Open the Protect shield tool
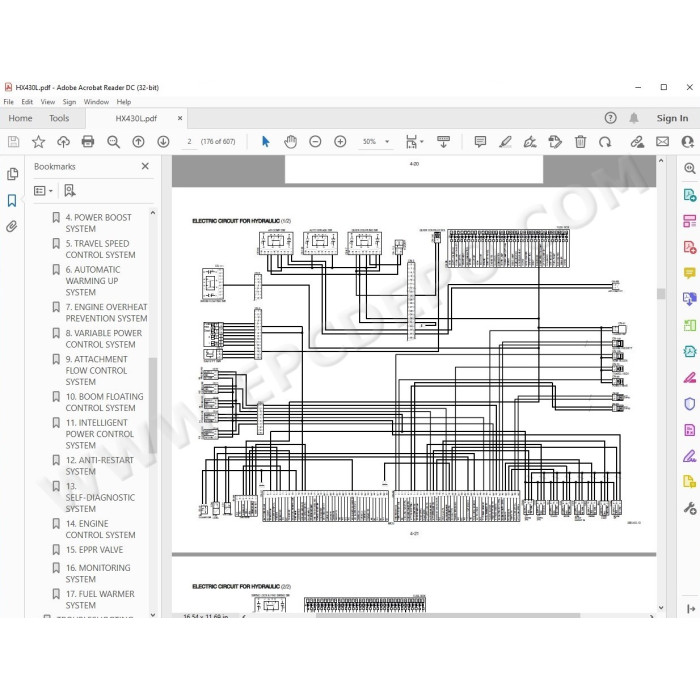The height and width of the screenshot is (700, 700). coord(690,404)
